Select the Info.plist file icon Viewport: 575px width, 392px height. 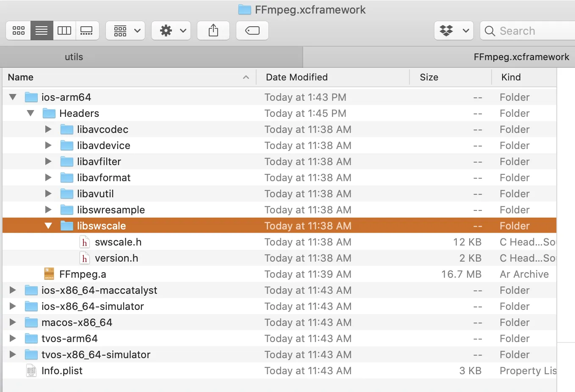31,371
